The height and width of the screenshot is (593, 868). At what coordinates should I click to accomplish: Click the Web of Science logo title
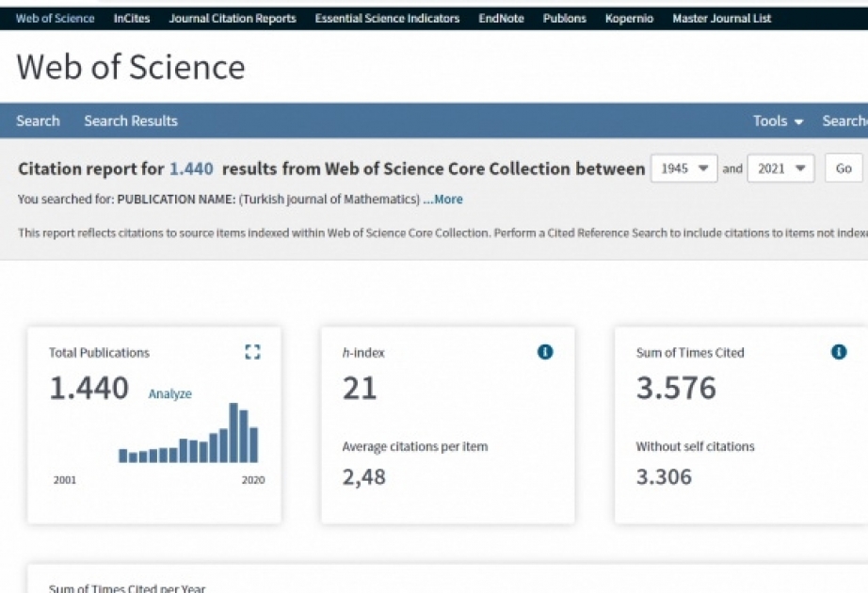[131, 67]
